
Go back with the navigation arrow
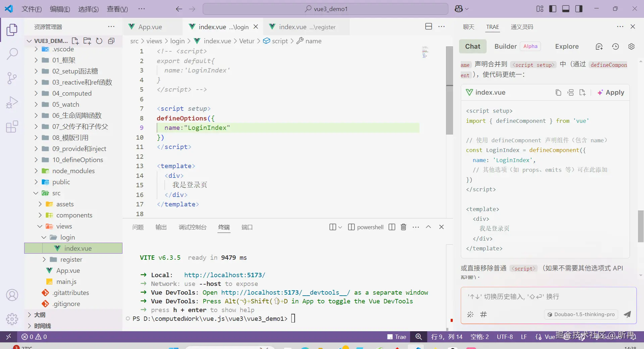179,9
